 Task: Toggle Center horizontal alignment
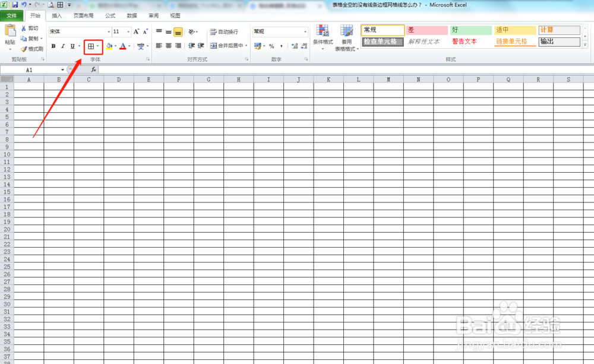tap(169, 46)
